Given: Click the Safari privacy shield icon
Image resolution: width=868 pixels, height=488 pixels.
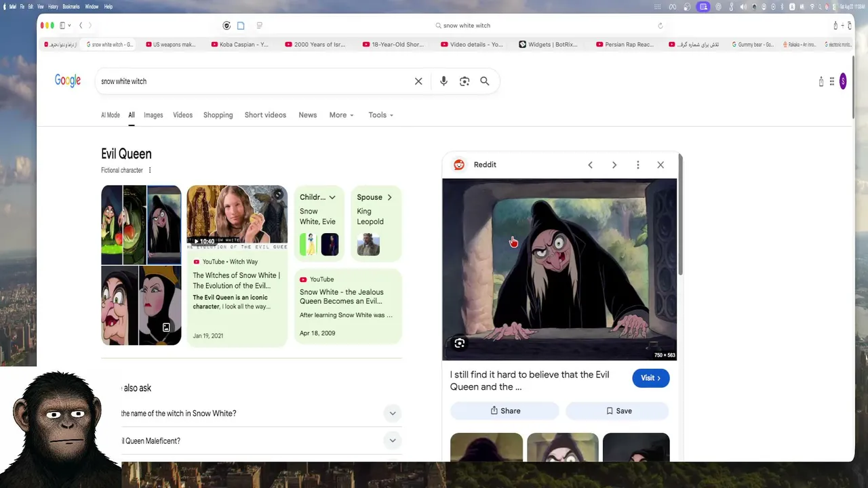Looking at the screenshot, I should pos(226,26).
